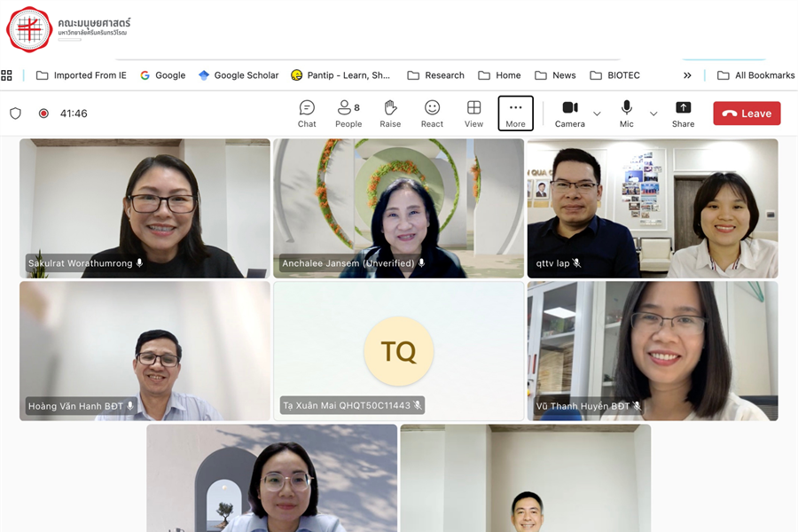Viewport: 798px width, 532px height.
Task: Open the All Bookmarks folder
Action: click(x=755, y=75)
